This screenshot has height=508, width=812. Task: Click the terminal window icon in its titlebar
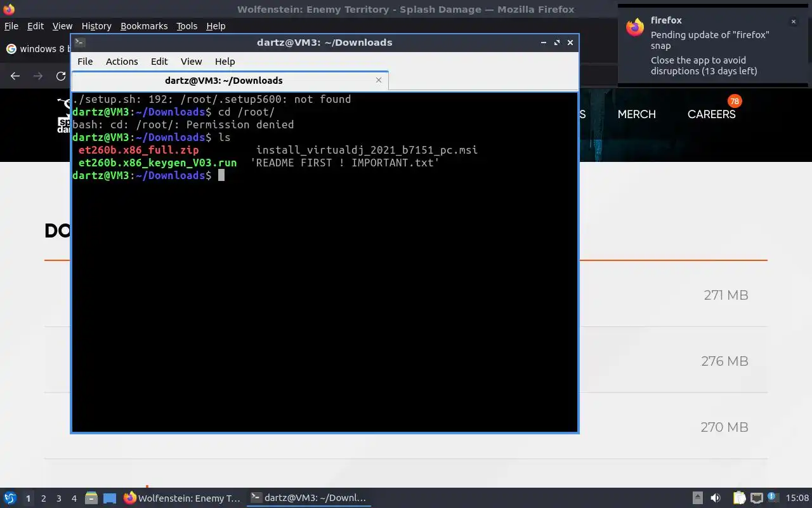pyautogui.click(x=80, y=43)
